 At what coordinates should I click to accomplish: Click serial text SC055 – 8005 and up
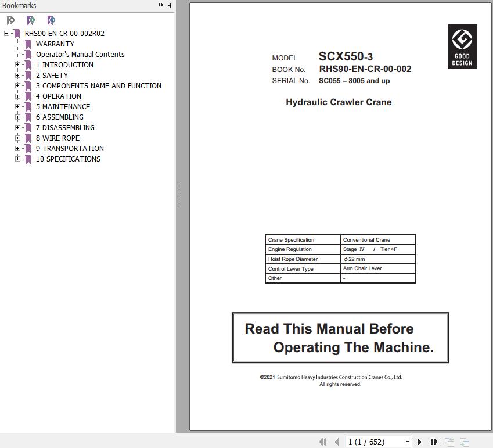pyautogui.click(x=354, y=81)
